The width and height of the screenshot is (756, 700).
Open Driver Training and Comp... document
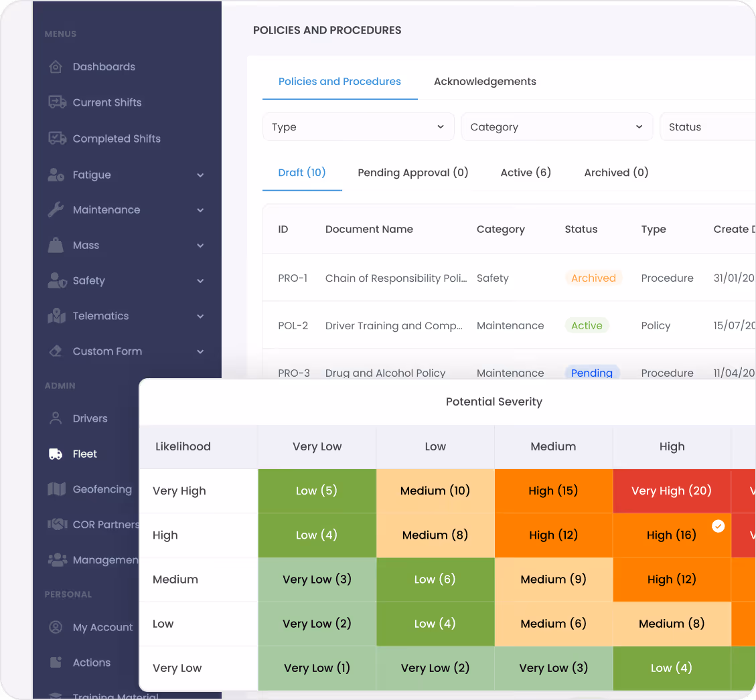(x=394, y=326)
